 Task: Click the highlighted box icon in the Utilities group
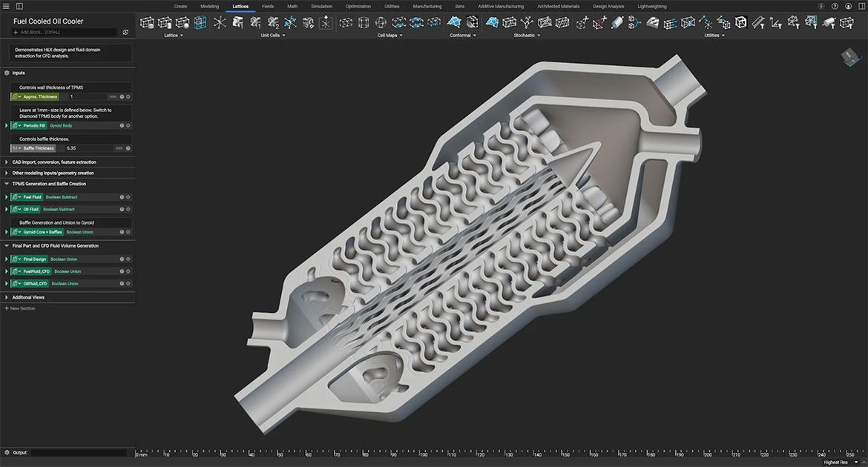740,22
